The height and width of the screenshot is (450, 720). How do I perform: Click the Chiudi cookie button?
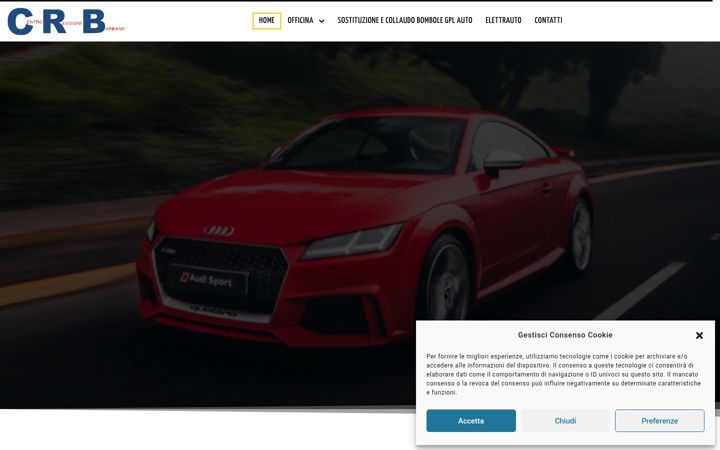click(565, 421)
